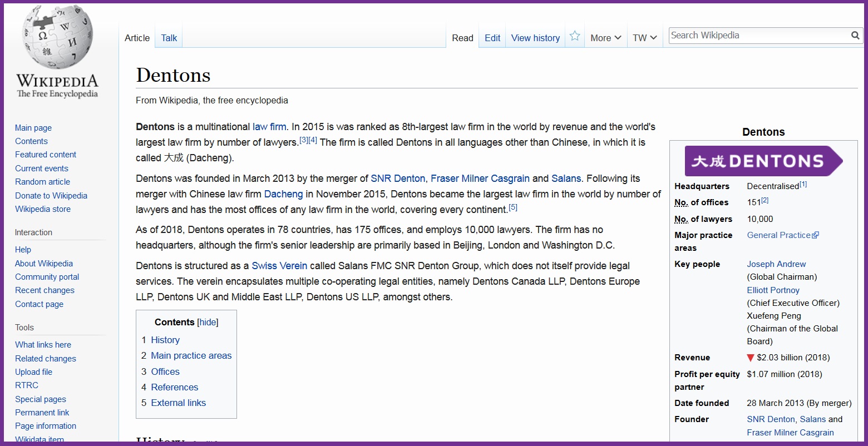Open General Practice infobox link
This screenshot has width=868, height=446.
[x=778, y=235]
